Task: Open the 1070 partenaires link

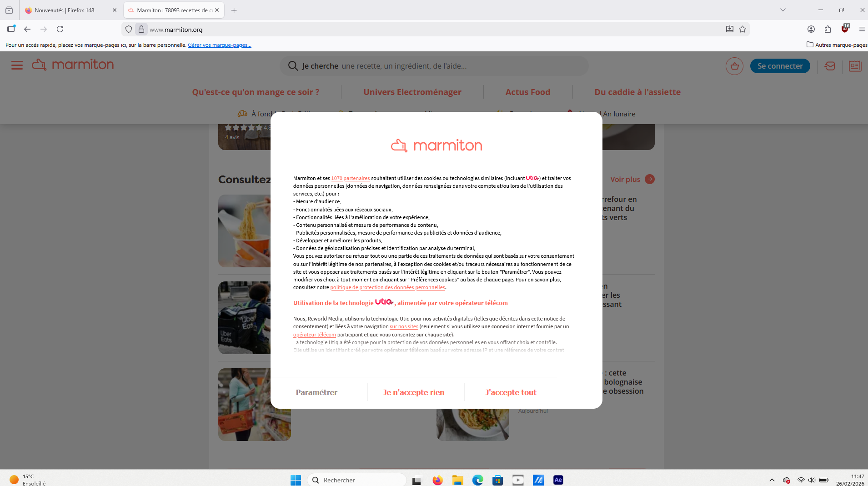Action: 350,178
